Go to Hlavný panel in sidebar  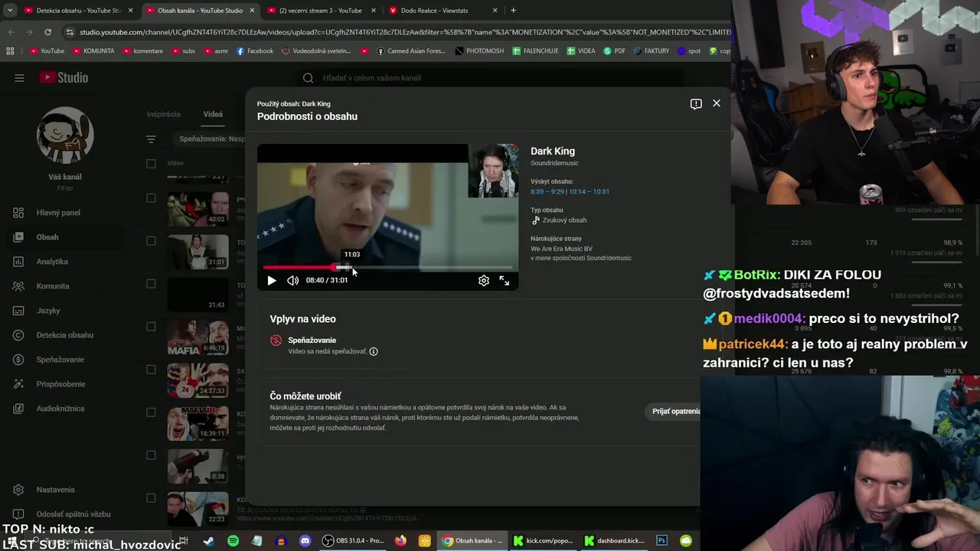click(x=57, y=213)
